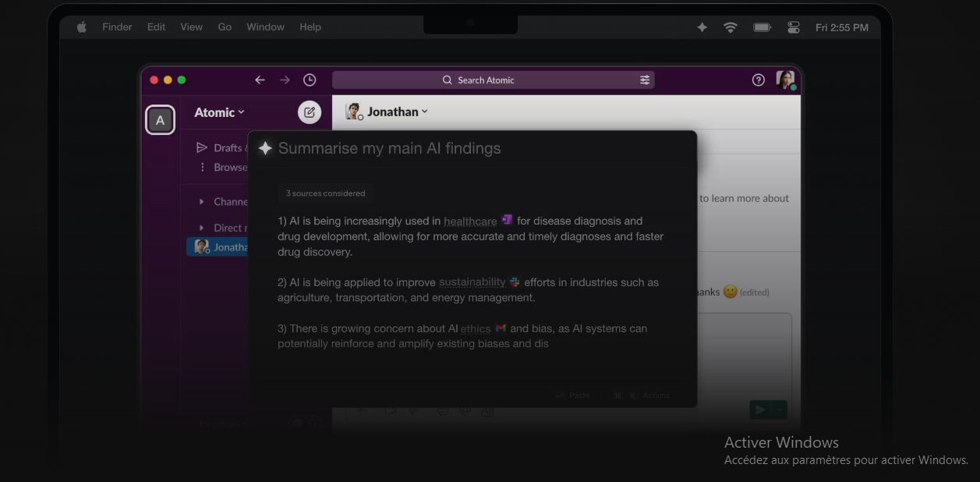Click the sparkle icon in AI prompt
Screen dimensions: 980x482
[265, 148]
